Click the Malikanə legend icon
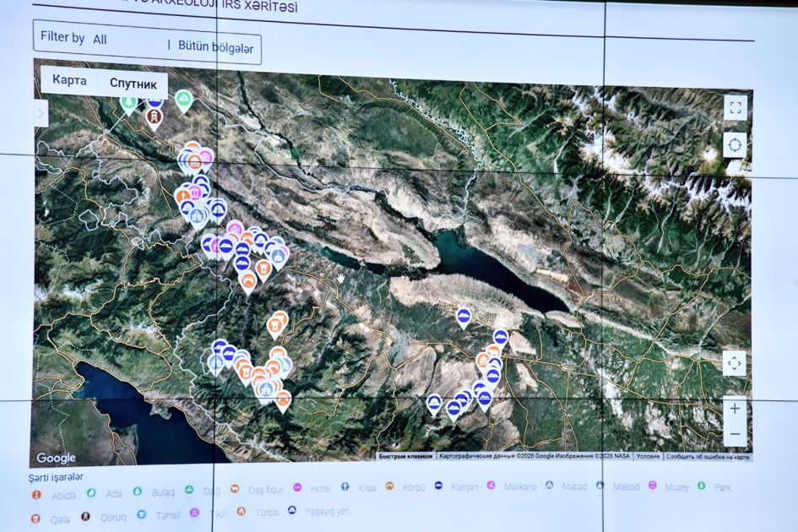The width and height of the screenshot is (798, 532). click(x=491, y=486)
